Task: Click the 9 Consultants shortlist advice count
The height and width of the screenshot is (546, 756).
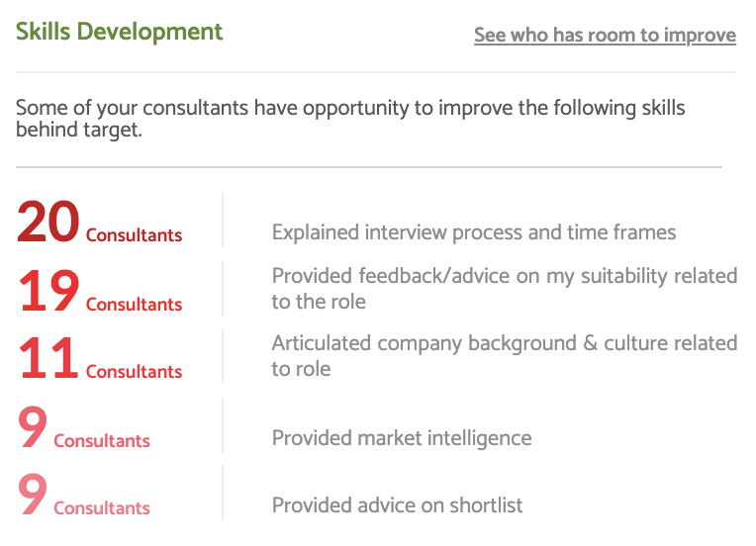Action: click(84, 495)
